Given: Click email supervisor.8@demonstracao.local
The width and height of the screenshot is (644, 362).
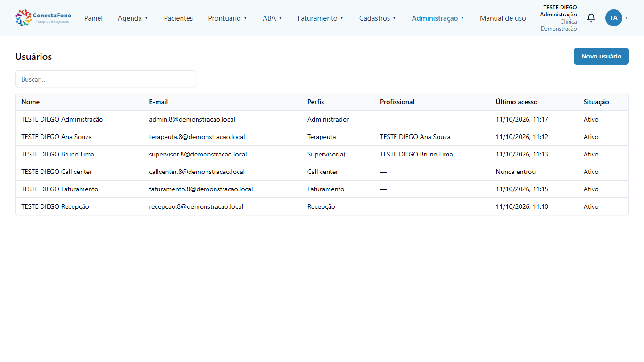Looking at the screenshot, I should tap(198, 154).
